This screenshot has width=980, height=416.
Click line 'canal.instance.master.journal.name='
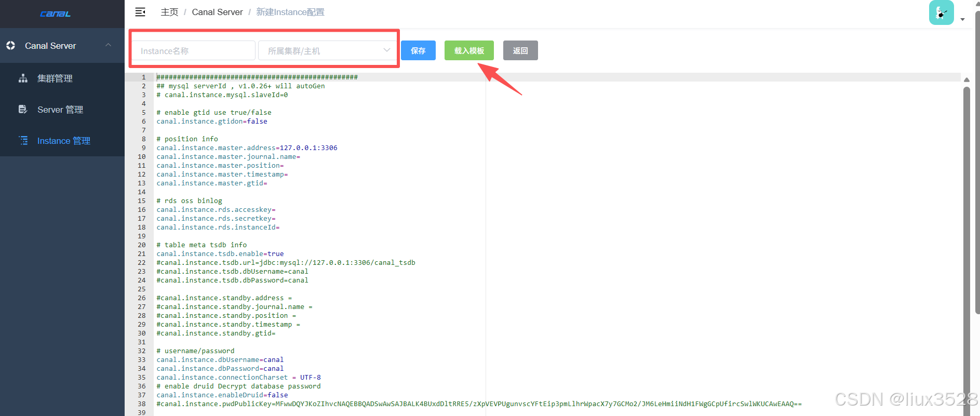228,156
